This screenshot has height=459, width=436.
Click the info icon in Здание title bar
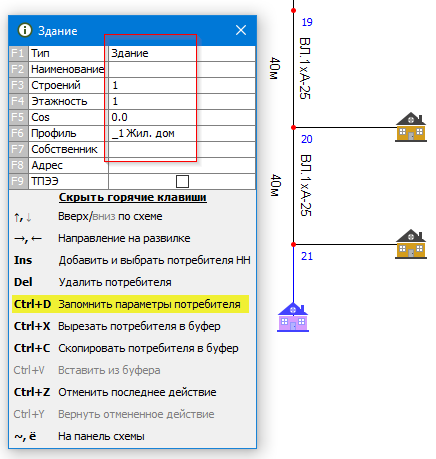[25, 30]
